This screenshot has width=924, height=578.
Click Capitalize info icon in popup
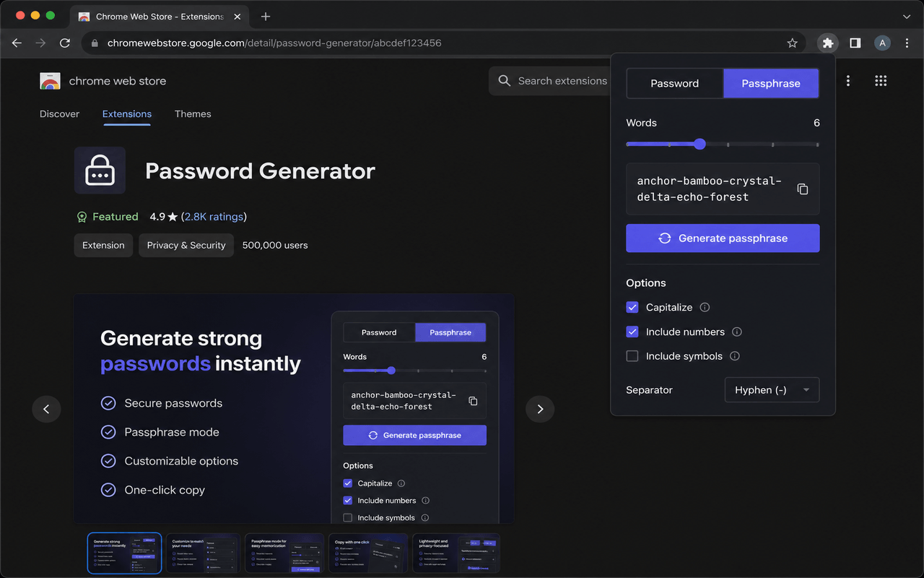pyautogui.click(x=705, y=307)
